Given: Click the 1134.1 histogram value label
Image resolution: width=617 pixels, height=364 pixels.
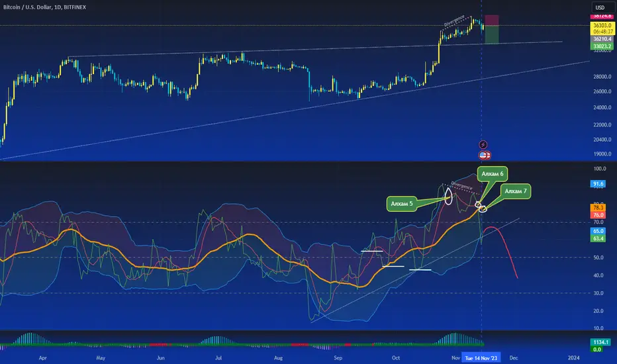Looking at the screenshot, I should pos(600,342).
